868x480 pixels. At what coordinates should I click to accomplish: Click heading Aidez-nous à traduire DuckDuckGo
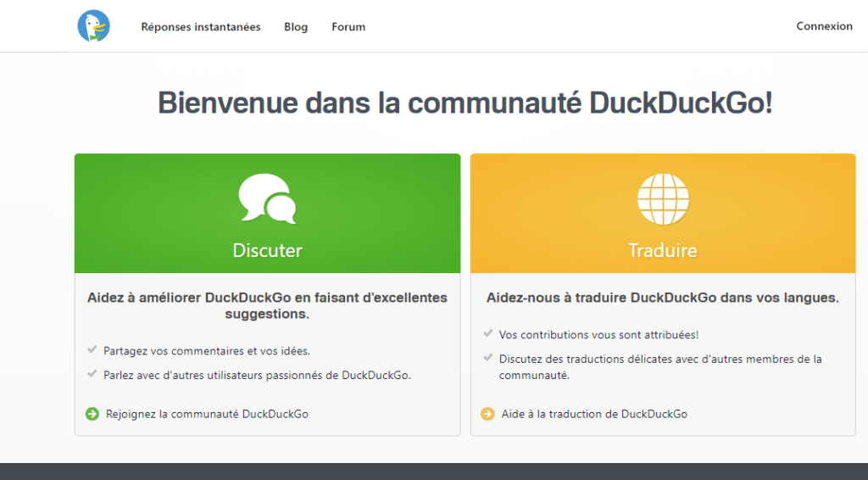coord(663,298)
